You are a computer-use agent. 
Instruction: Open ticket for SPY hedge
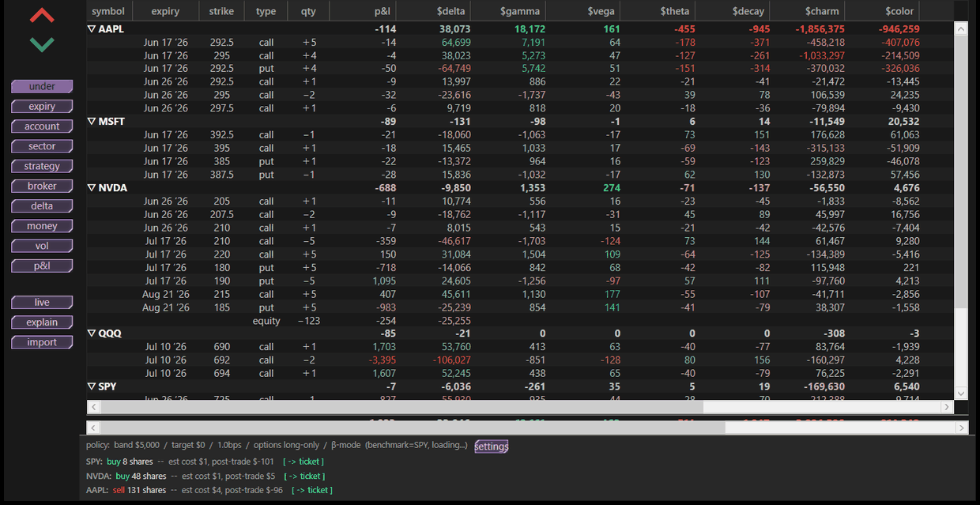coord(303,462)
